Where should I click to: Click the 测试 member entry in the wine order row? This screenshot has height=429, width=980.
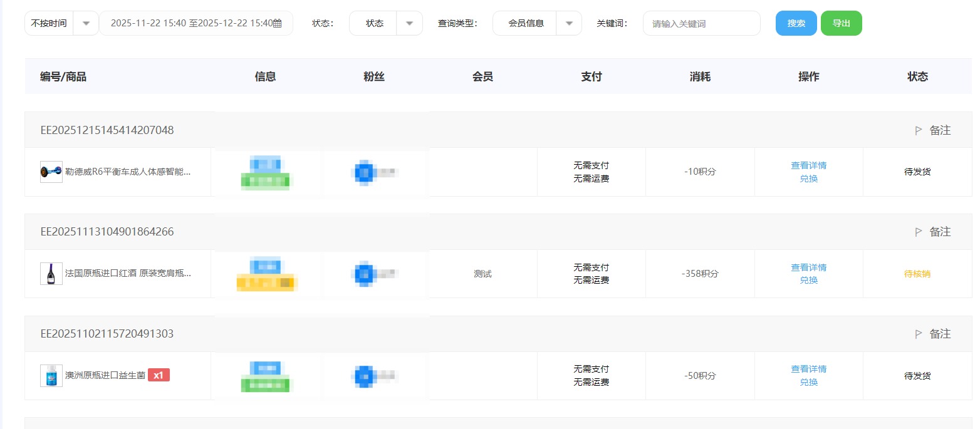482,274
